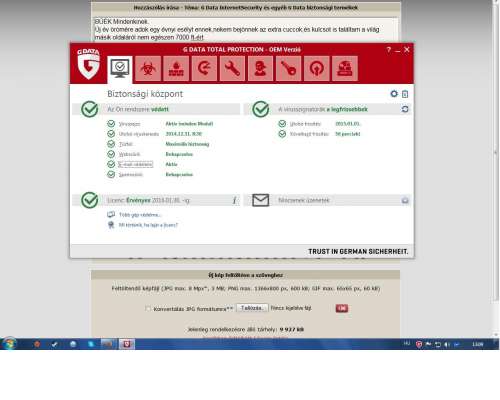Viewport: 500px width, 400px height.
Task: Click the browser vertical scrollbar
Action: pos(496,152)
